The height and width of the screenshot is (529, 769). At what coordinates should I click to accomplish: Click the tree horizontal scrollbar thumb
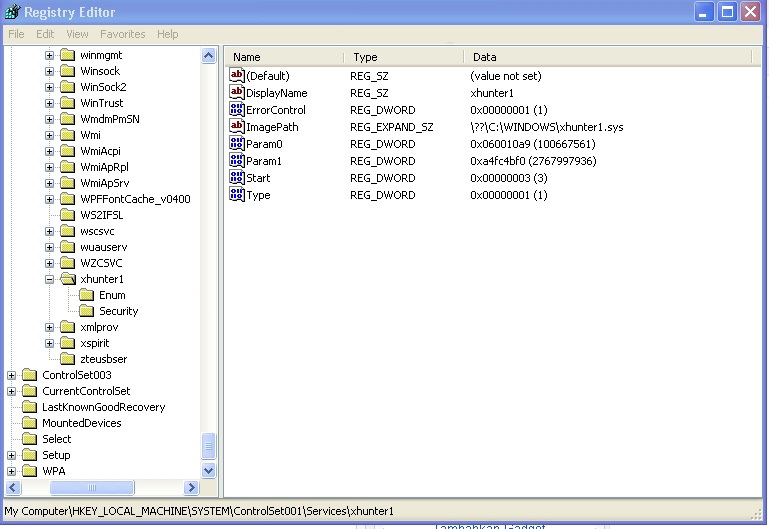[x=92, y=487]
